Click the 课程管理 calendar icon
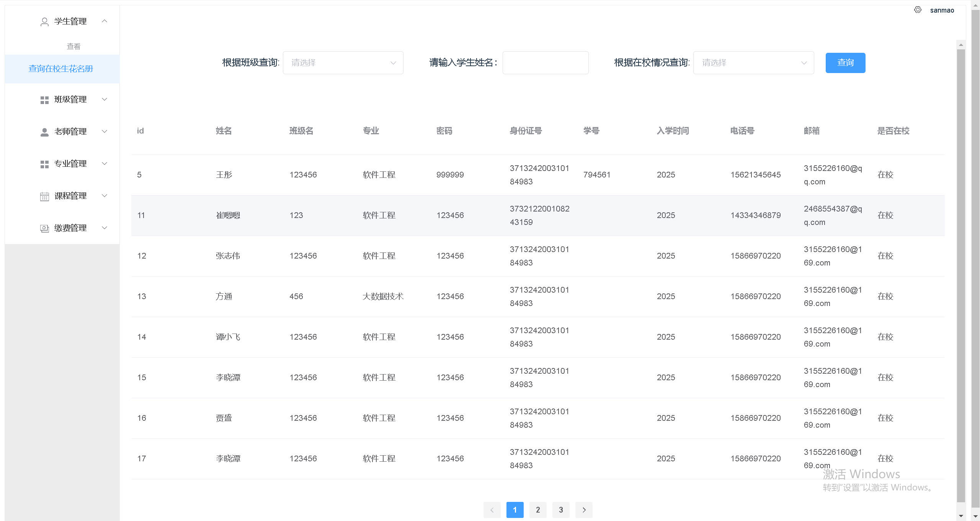This screenshot has height=521, width=980. coord(44,196)
